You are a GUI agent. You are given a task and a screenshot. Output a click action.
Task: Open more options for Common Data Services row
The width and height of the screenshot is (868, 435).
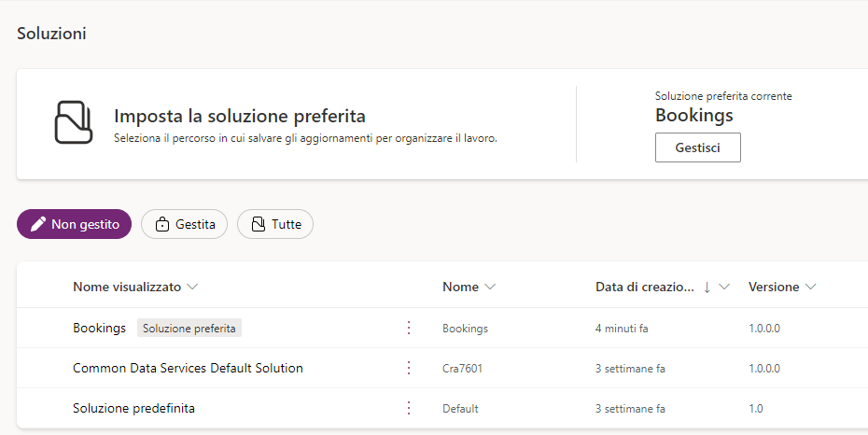point(408,368)
